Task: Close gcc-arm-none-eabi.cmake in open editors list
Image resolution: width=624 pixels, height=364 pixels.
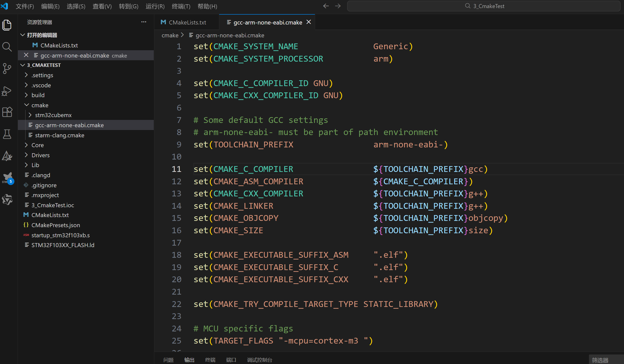Action: [x=26, y=55]
